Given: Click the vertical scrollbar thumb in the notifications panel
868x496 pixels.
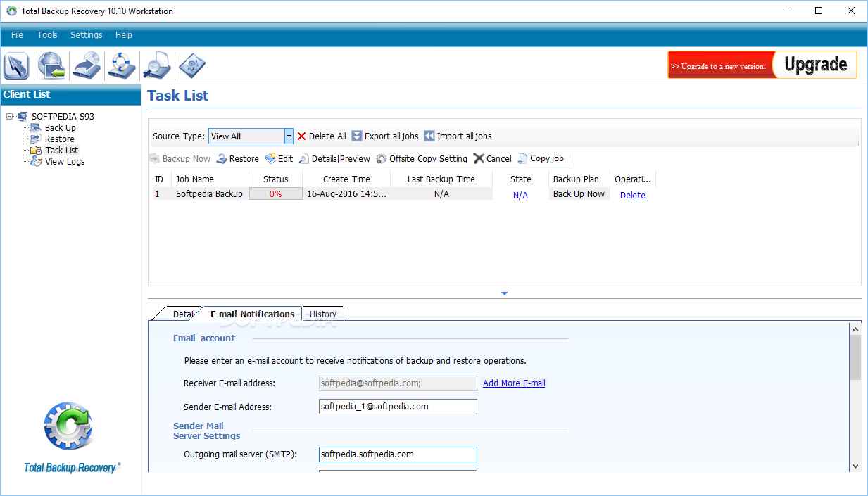Looking at the screenshot, I should (855, 357).
